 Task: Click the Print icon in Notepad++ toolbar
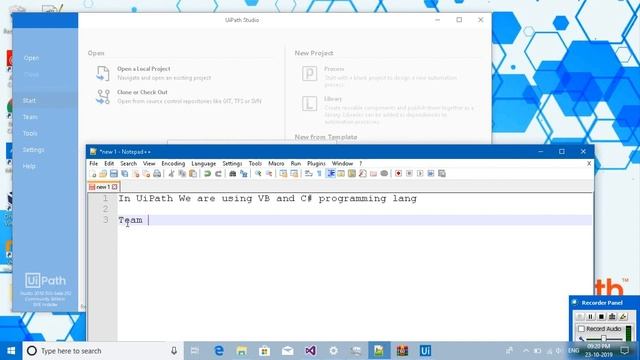click(157, 174)
